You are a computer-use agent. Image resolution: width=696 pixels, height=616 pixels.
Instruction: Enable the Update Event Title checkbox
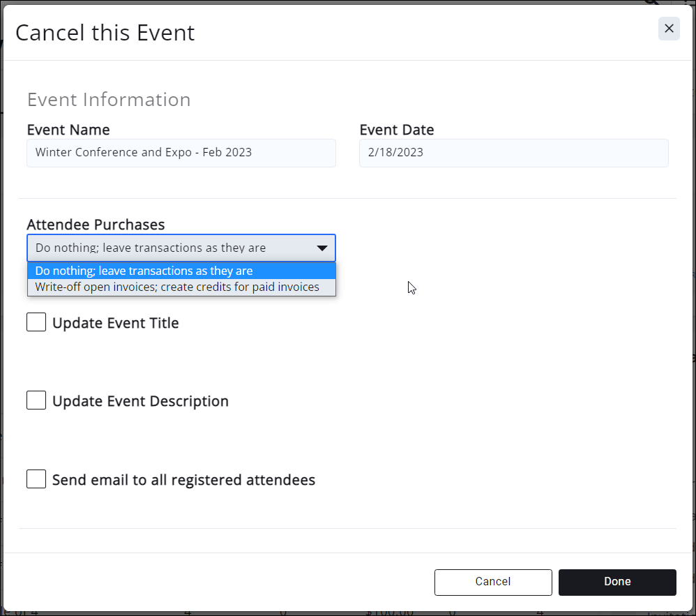(x=36, y=322)
